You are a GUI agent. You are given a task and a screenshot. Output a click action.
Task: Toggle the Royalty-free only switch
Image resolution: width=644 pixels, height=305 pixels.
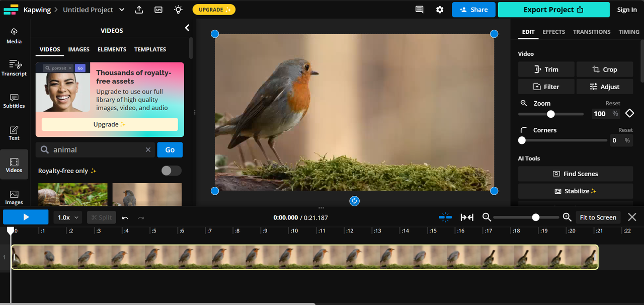pos(171,171)
